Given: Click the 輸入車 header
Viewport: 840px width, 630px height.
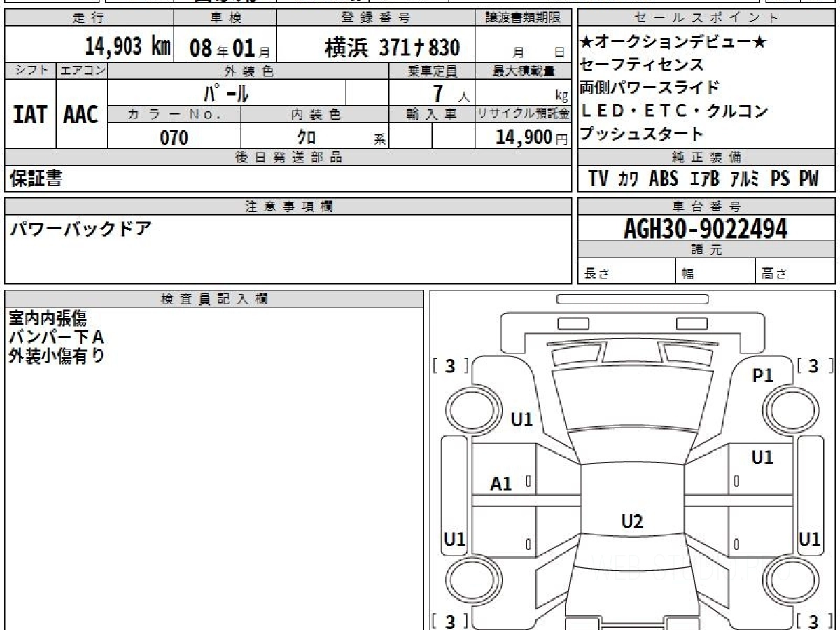Looking at the screenshot, I should click(x=433, y=114).
